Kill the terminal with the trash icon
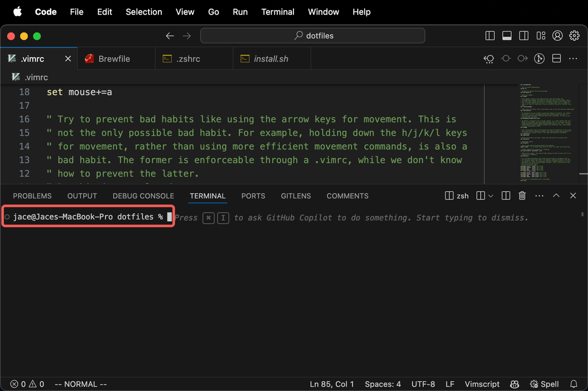Viewport: 588px width, 391px height. (522, 196)
